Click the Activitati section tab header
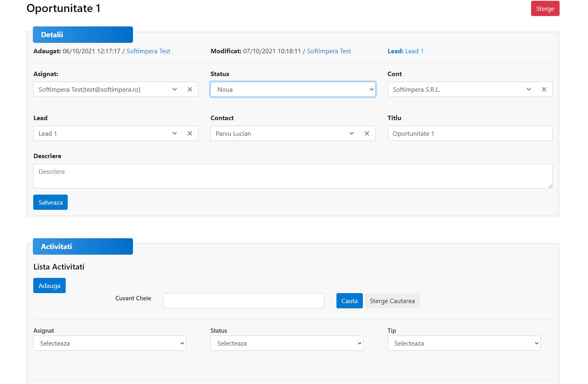This screenshot has height=384, width=588. coord(83,246)
